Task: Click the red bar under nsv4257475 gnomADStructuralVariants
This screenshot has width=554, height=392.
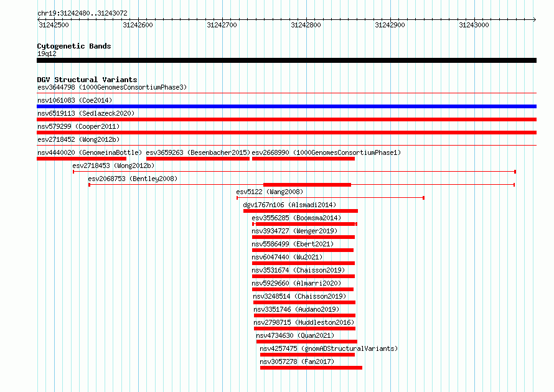Action: point(308,355)
